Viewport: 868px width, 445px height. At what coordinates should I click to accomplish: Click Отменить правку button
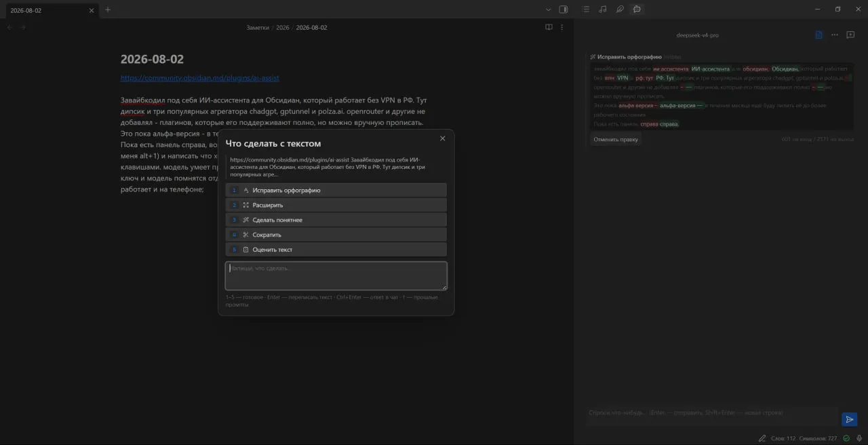(x=616, y=139)
